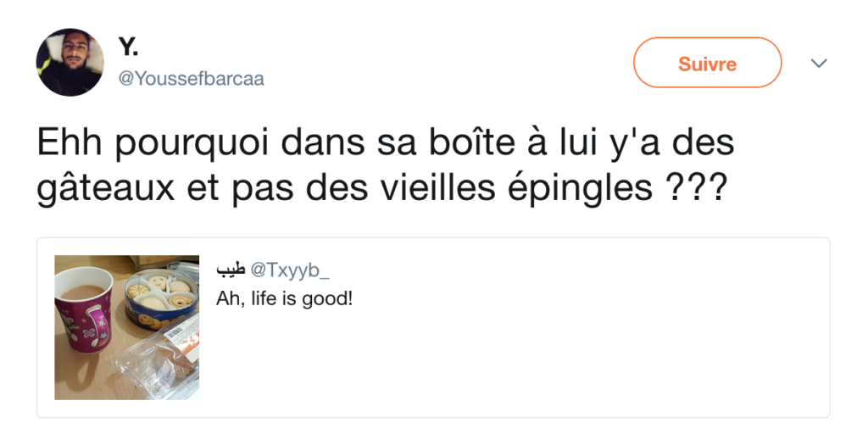Click the "???" ending the tweet
868x434 pixels.
pyautogui.click(x=695, y=188)
